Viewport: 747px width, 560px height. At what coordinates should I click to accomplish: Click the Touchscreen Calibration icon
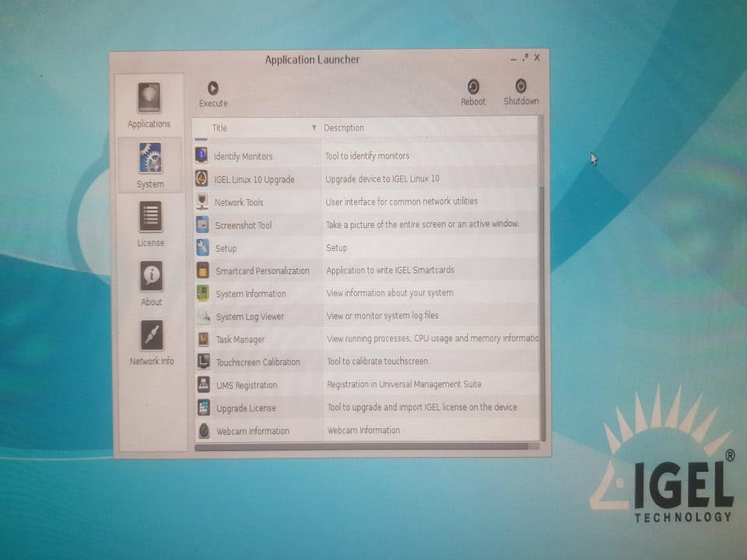[204, 362]
